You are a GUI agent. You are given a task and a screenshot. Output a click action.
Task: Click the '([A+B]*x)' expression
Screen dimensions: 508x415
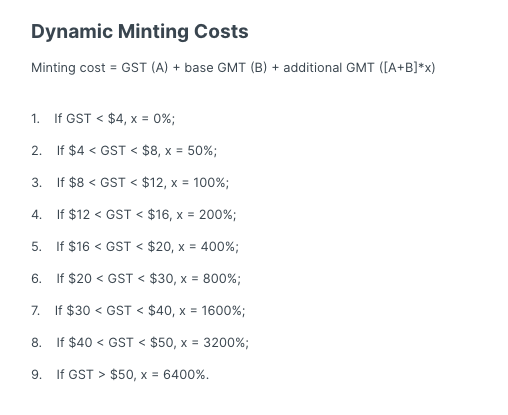407,68
